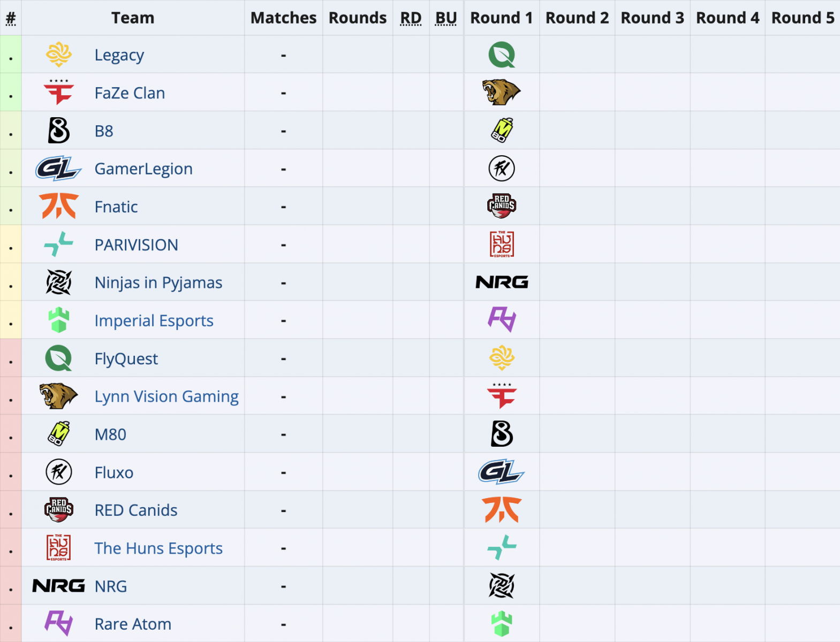The width and height of the screenshot is (840, 642).
Task: Click the RD column header abbreviation
Action: [x=411, y=18]
